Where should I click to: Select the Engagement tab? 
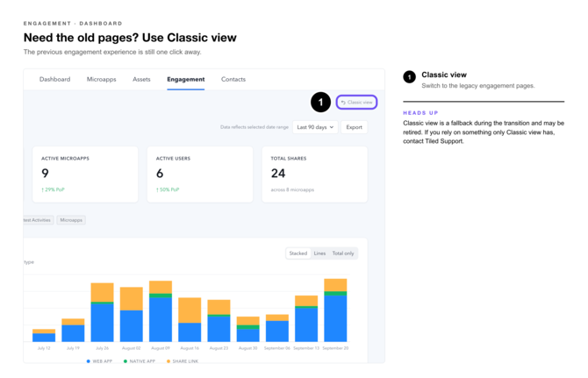tap(186, 79)
